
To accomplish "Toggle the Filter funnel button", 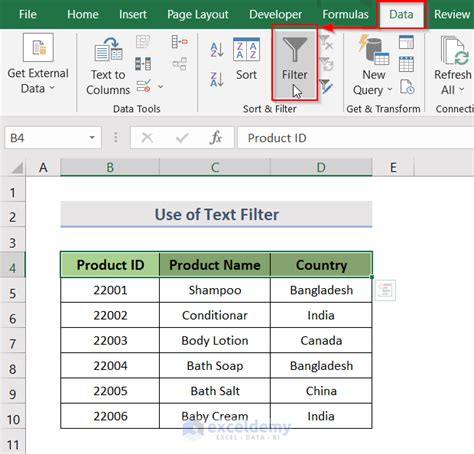I will pyautogui.click(x=295, y=63).
